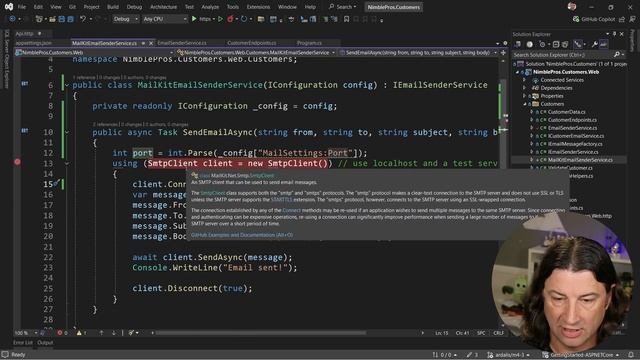Click the Solution Explorer search magnifier icon

[617, 55]
